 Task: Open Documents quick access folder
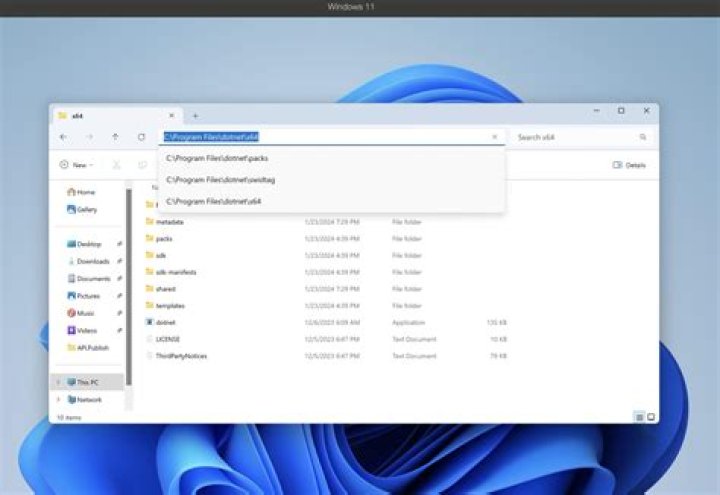pos(89,279)
